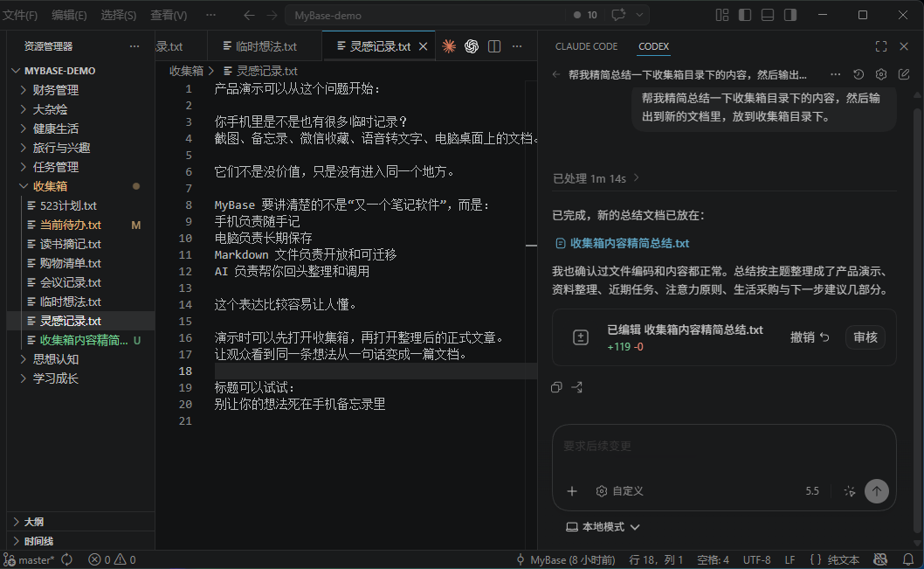The width and height of the screenshot is (924, 569).
Task: Close the 灵感记录.txt tab
Action: (423, 46)
